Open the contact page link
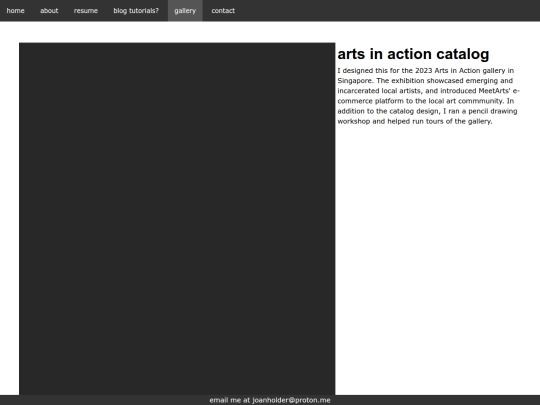This screenshot has width=540, height=405. coord(223,11)
